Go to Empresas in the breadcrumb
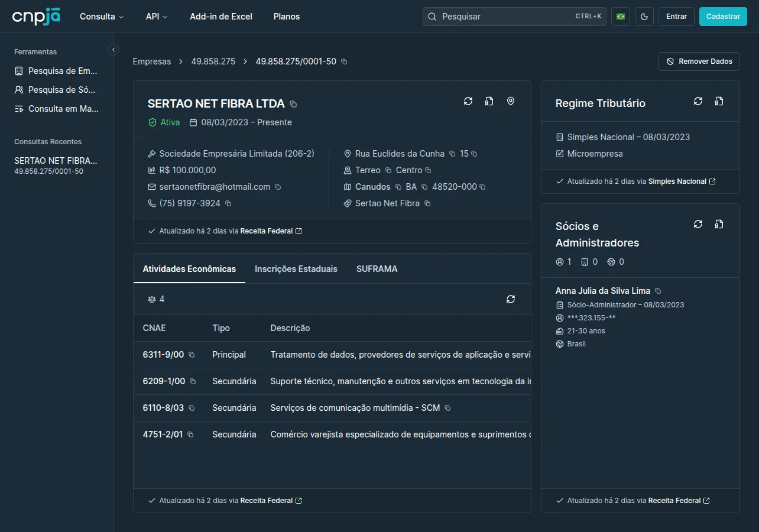The width and height of the screenshot is (759, 532). [152, 61]
